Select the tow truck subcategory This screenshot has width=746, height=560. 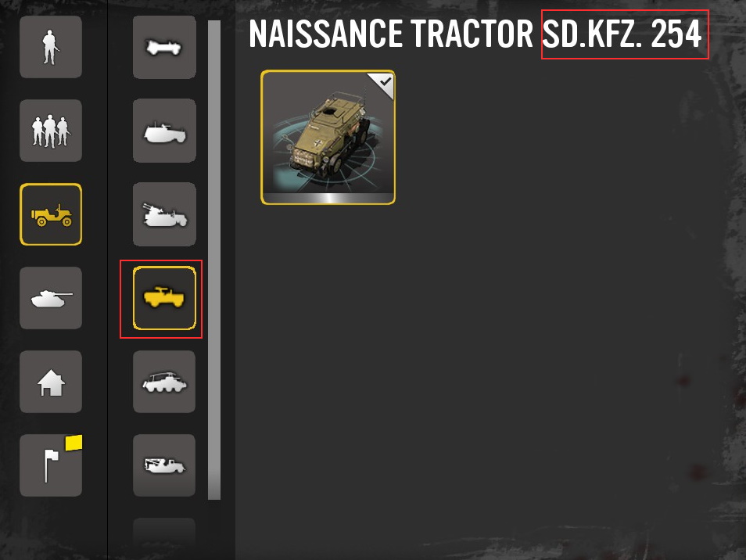[x=164, y=465]
